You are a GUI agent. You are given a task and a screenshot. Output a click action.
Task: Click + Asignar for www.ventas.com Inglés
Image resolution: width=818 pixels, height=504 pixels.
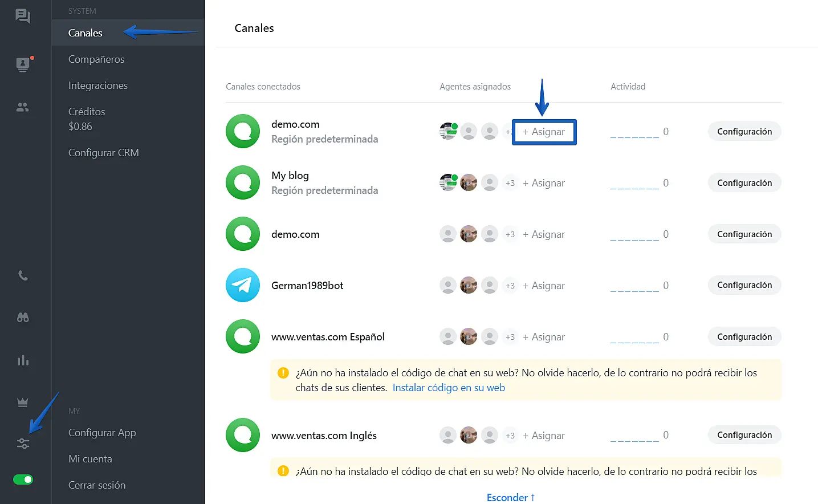[544, 436]
